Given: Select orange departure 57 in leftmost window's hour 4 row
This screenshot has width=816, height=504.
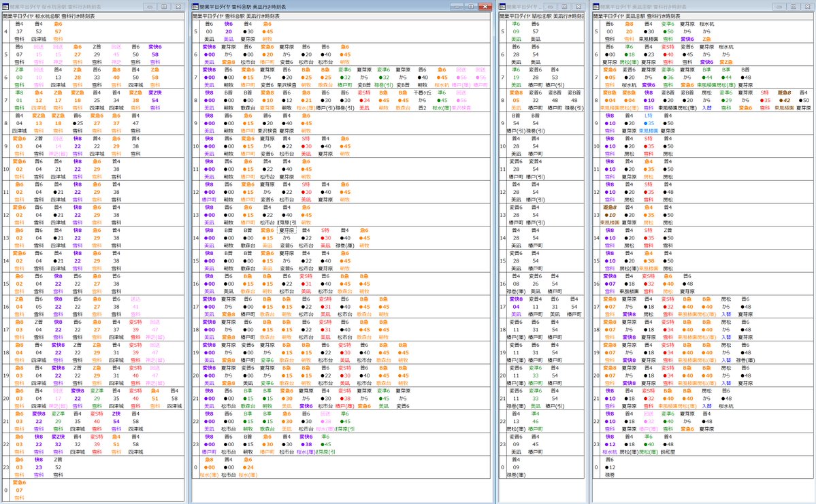Looking at the screenshot, I should coord(58,31).
